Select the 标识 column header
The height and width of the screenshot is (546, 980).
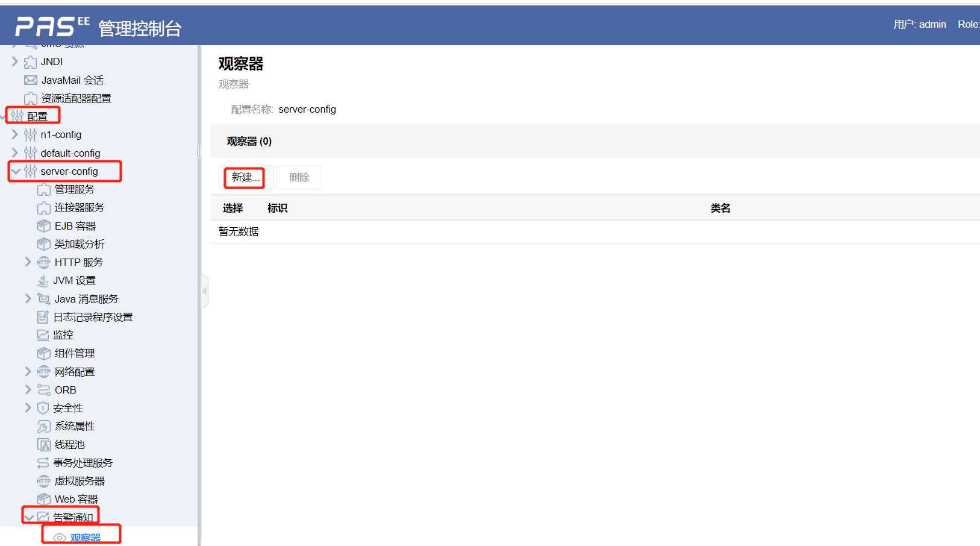(x=278, y=207)
